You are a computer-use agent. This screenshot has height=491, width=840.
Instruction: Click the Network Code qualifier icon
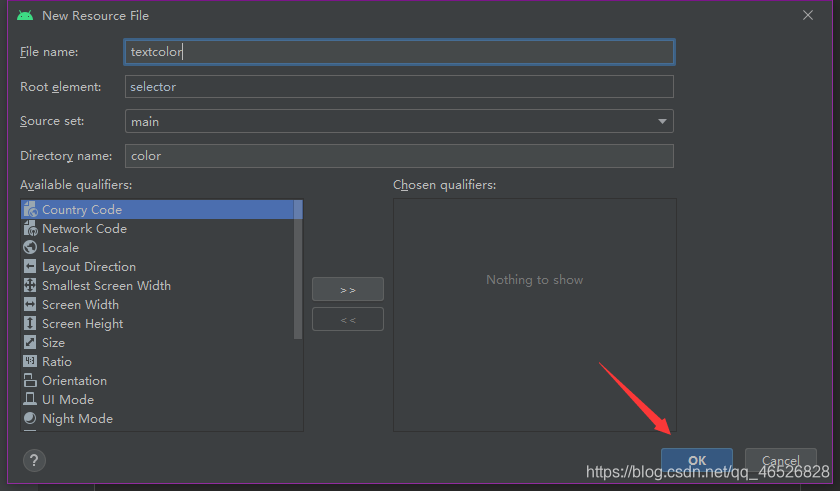pos(31,229)
